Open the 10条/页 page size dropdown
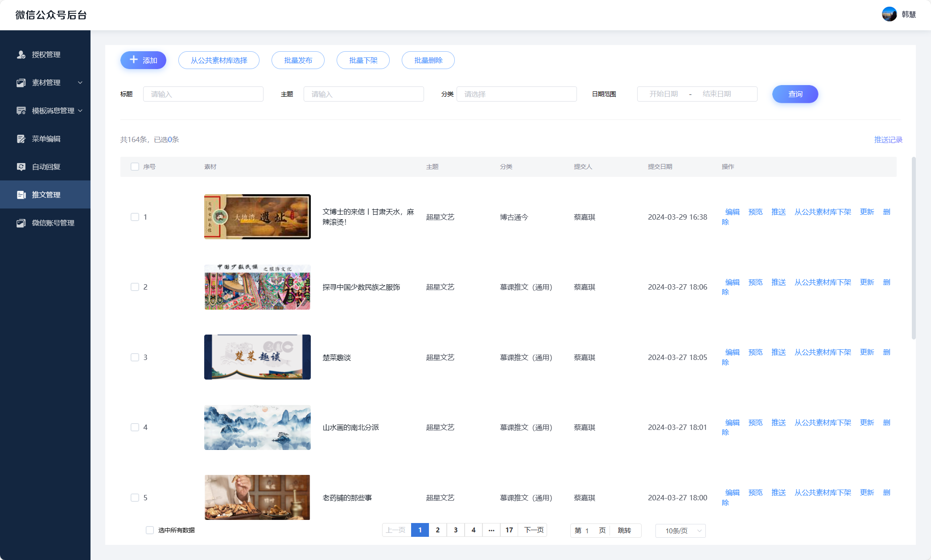This screenshot has height=560, width=931. click(680, 531)
